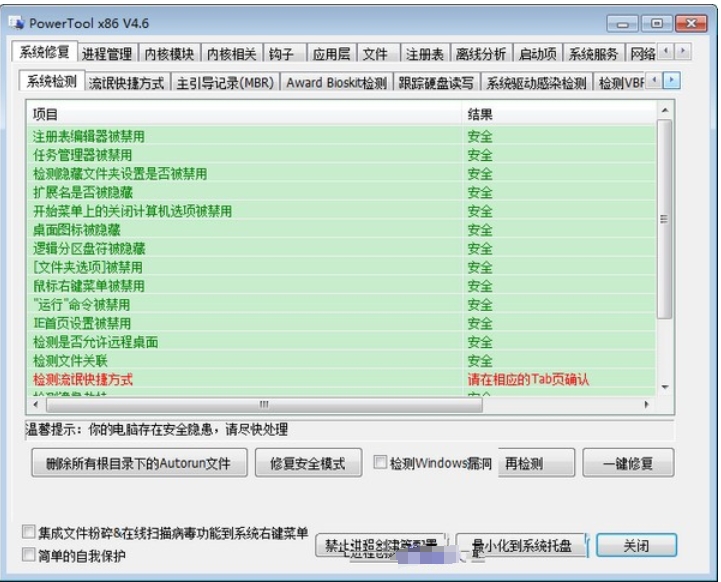Open the 系统驱动感染检测 sub-tab
This screenshot has height=582, width=721.
coord(537,83)
